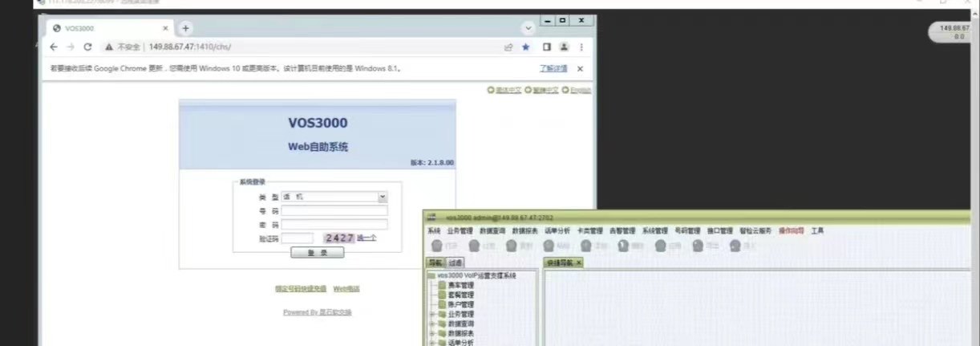Viewport: 980px width, 346px height.
Task: Click 了解详情 link in update bar
Action: [x=553, y=69]
